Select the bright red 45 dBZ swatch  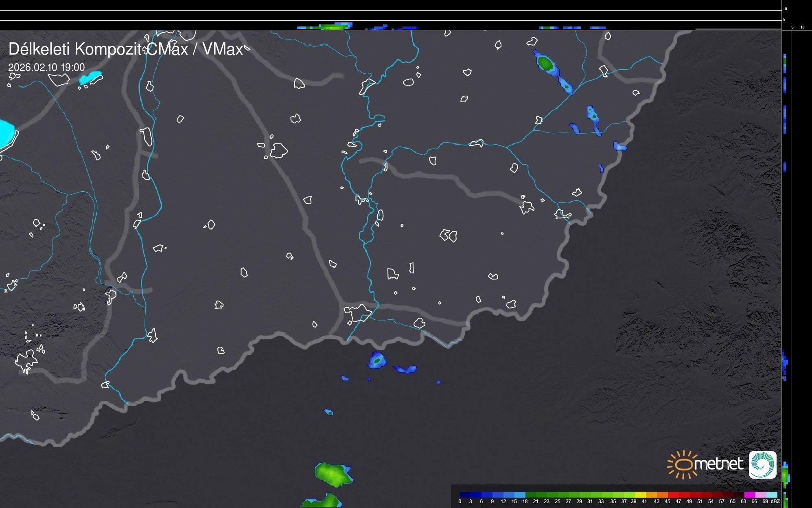coord(673,495)
